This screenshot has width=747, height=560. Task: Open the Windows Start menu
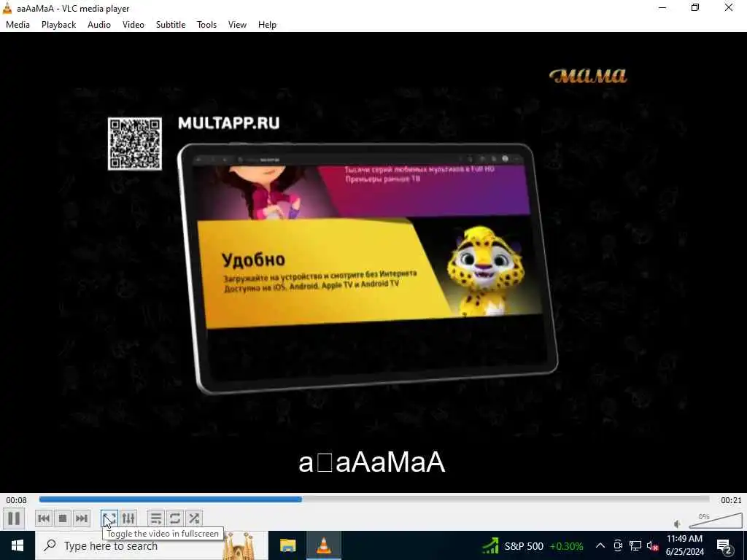click(18, 545)
